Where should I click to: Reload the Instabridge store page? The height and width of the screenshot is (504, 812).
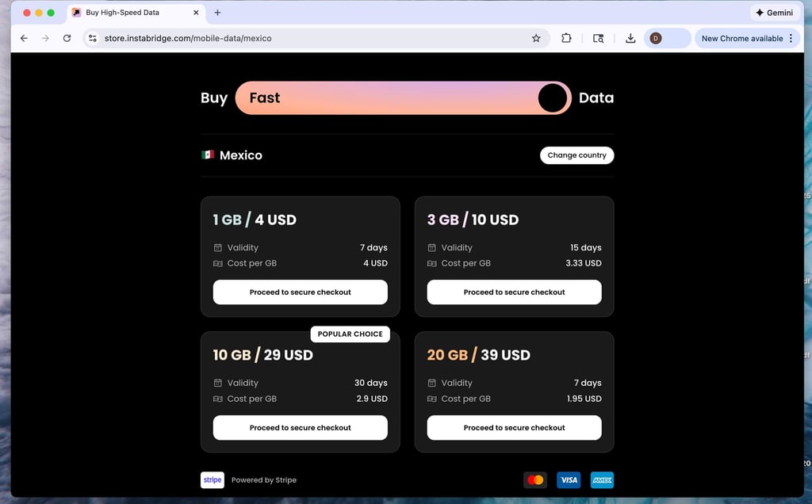[x=67, y=38]
